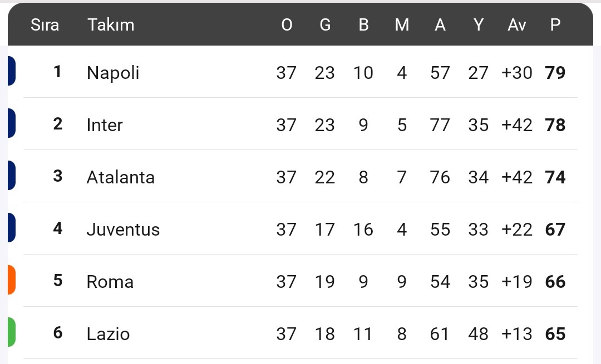Click Napoli's blue qualification marker

(x=12, y=71)
